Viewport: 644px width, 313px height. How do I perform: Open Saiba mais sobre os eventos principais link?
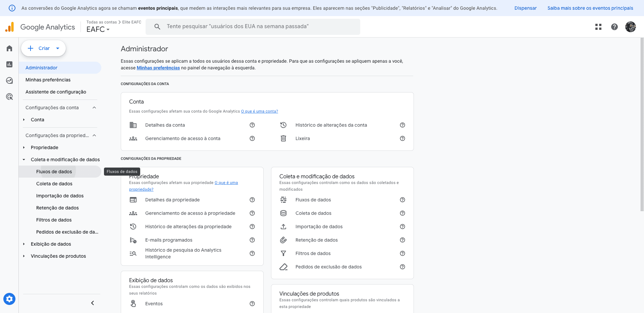pos(590,8)
